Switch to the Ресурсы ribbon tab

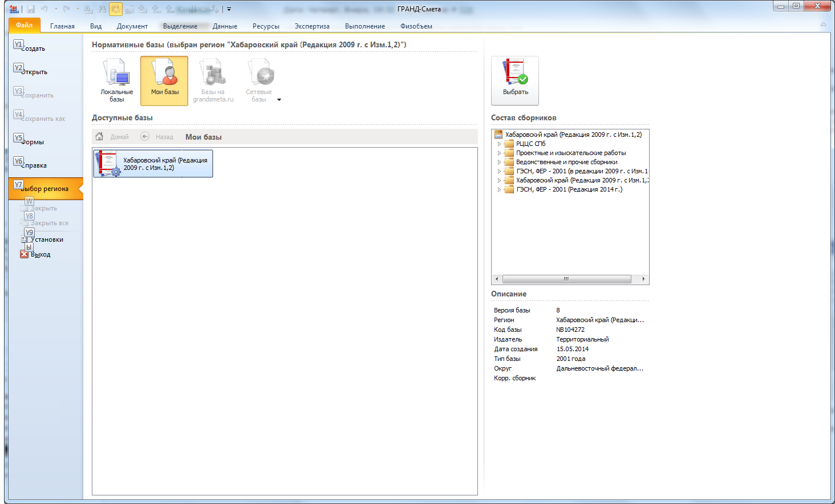(266, 26)
